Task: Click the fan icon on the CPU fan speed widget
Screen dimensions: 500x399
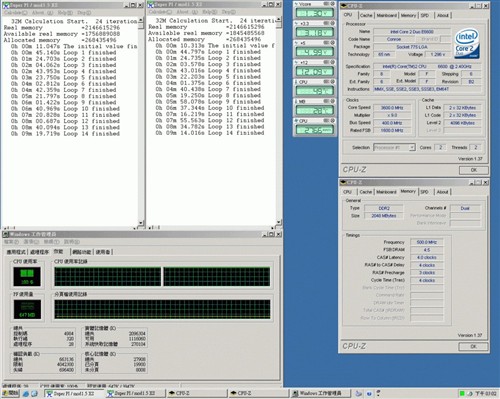Action: coord(296,121)
